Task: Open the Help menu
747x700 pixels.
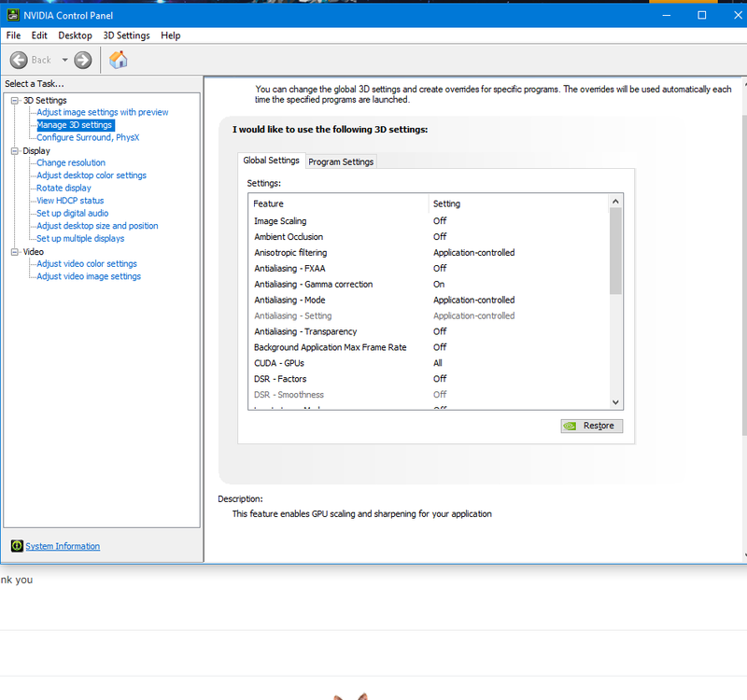Action: pos(171,35)
